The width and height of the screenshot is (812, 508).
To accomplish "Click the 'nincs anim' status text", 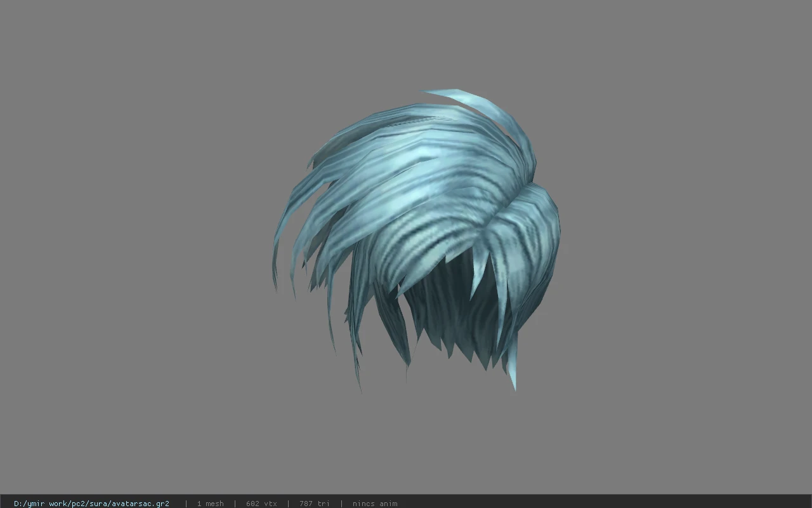I will (x=375, y=504).
